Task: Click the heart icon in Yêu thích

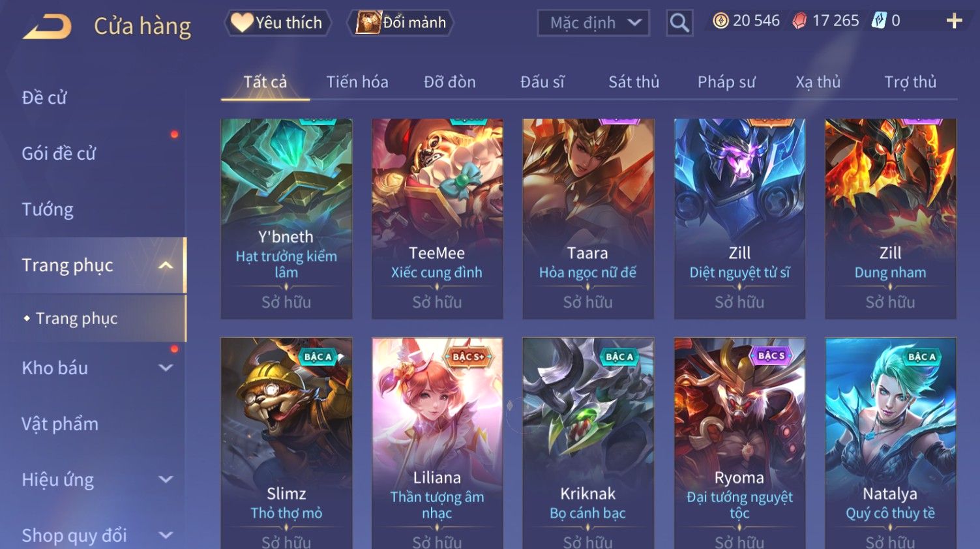Action: pos(242,23)
